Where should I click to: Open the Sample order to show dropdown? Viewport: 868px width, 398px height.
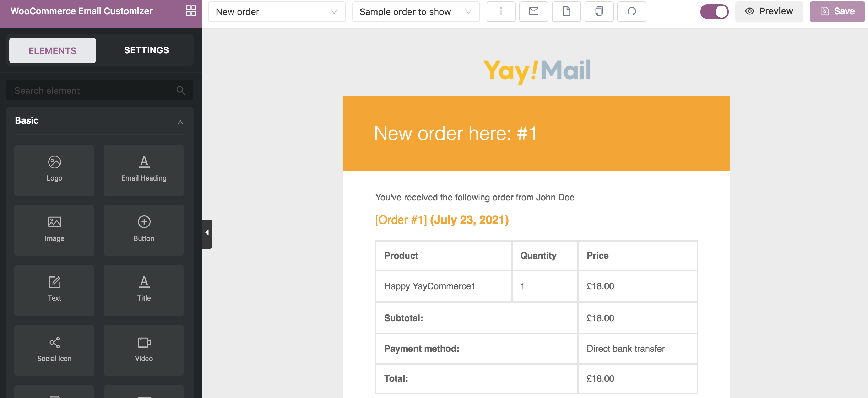pos(416,12)
